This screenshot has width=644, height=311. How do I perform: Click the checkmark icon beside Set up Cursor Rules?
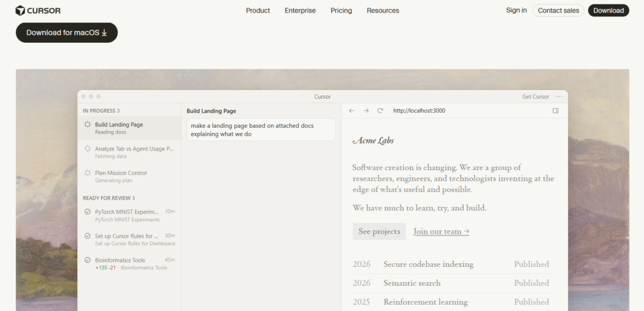[x=87, y=235]
